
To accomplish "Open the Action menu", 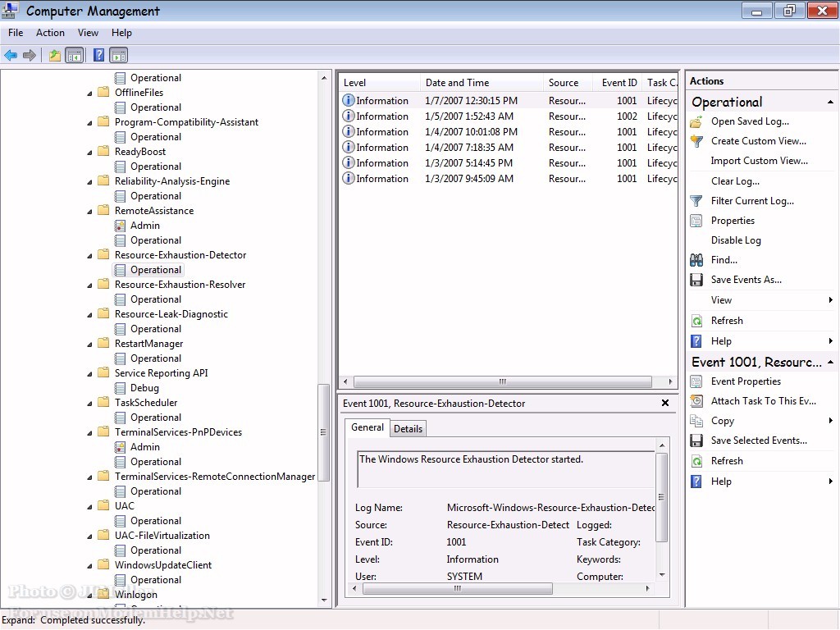I will pyautogui.click(x=50, y=33).
